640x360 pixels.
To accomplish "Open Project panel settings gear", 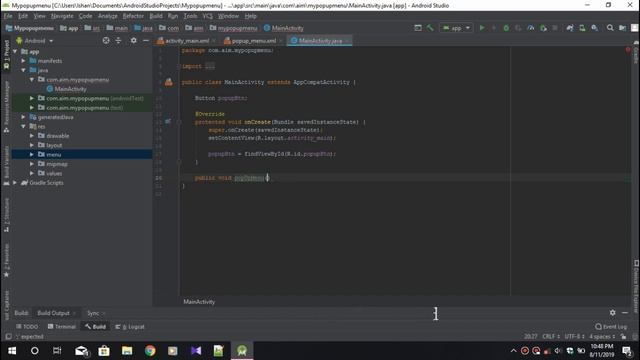I will click(x=133, y=40).
